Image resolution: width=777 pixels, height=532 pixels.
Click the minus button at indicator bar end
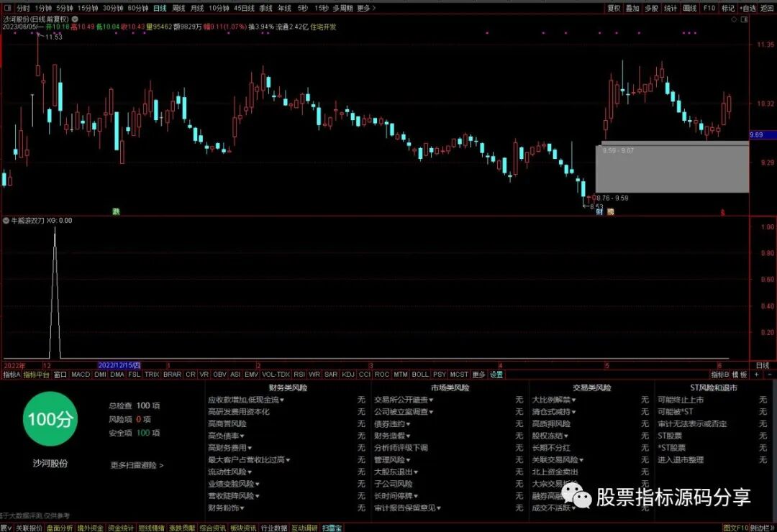coord(770,375)
